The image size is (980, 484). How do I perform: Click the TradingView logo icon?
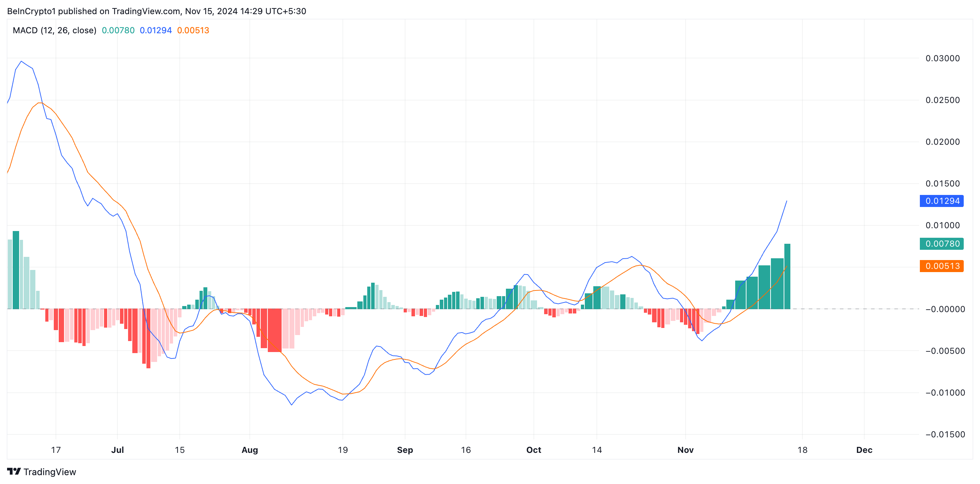14,472
